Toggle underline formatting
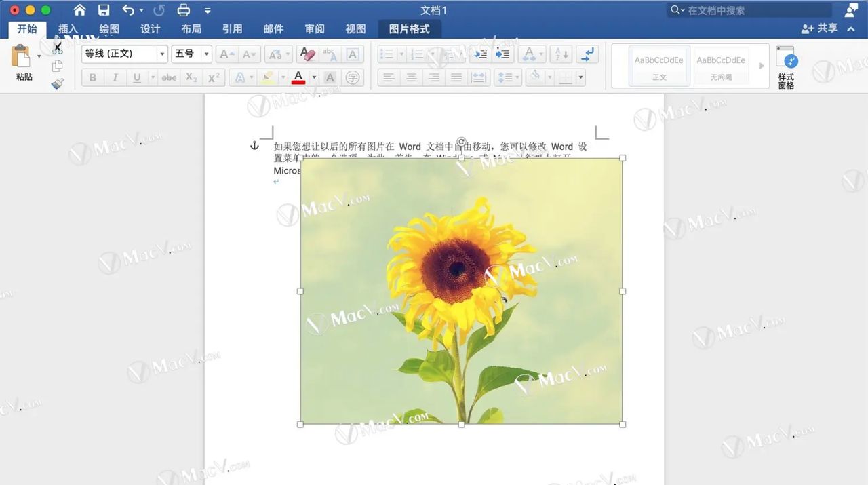Image resolution: width=868 pixels, height=485 pixels. tap(138, 77)
